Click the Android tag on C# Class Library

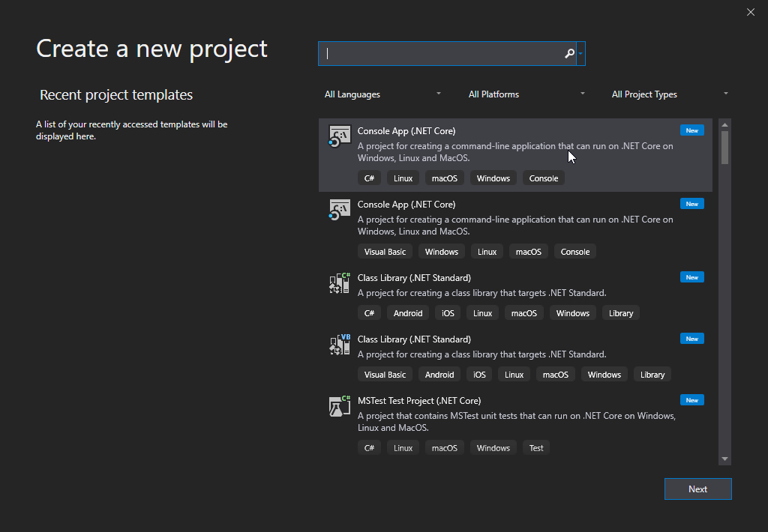coord(408,313)
